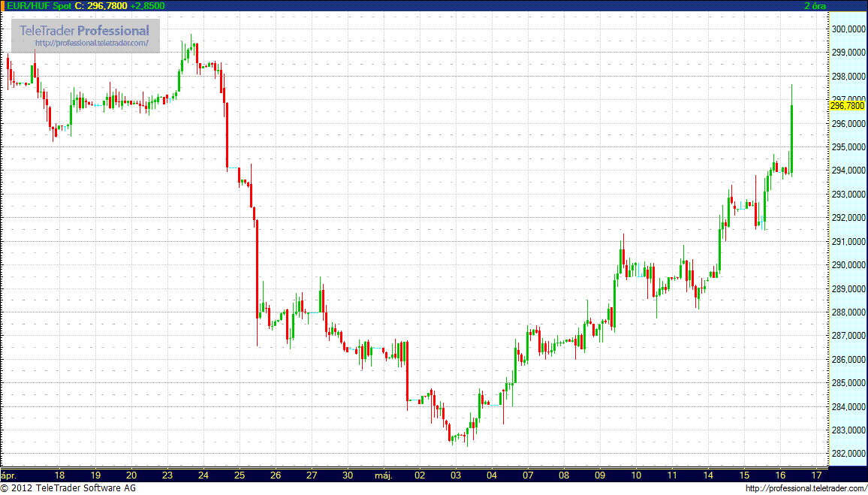Click date label 25 on time axis
This screenshot has height=495, width=868.
point(239,475)
